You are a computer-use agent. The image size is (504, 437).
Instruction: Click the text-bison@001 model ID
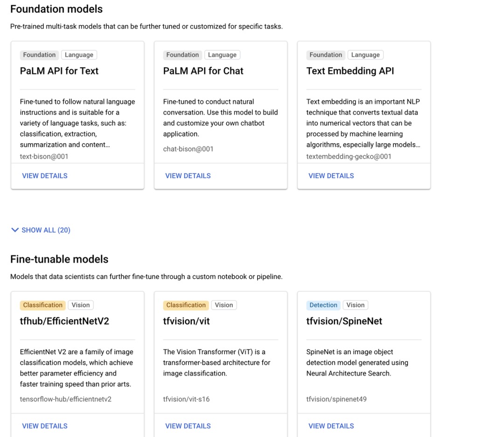pos(44,157)
